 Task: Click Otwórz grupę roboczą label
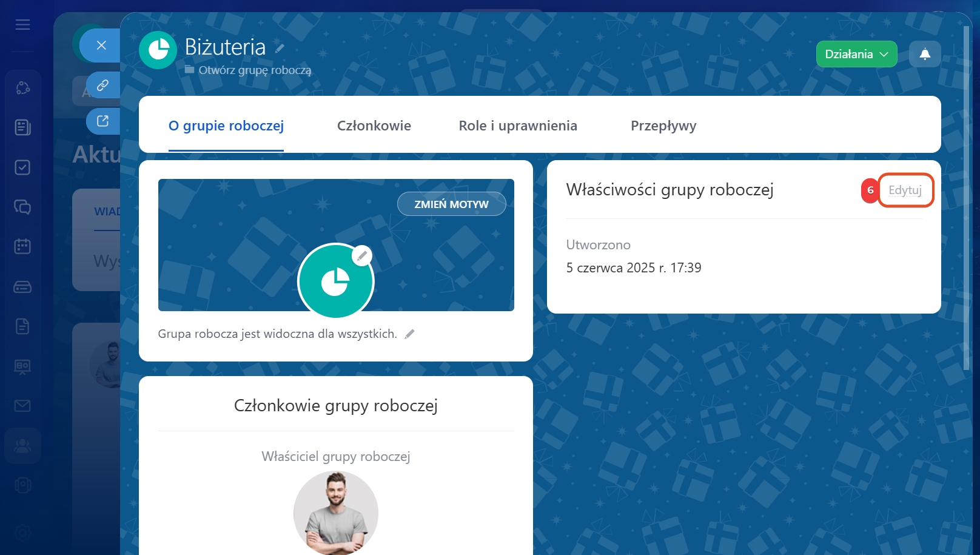point(255,70)
